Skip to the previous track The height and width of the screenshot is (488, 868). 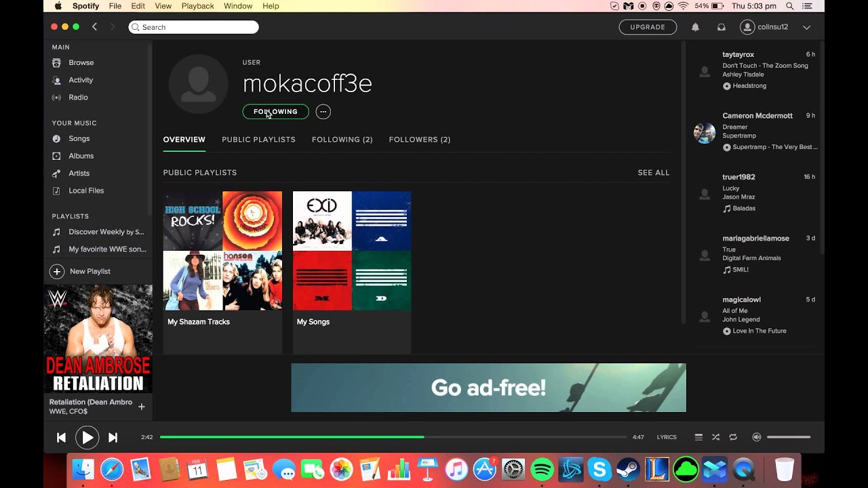click(x=61, y=438)
